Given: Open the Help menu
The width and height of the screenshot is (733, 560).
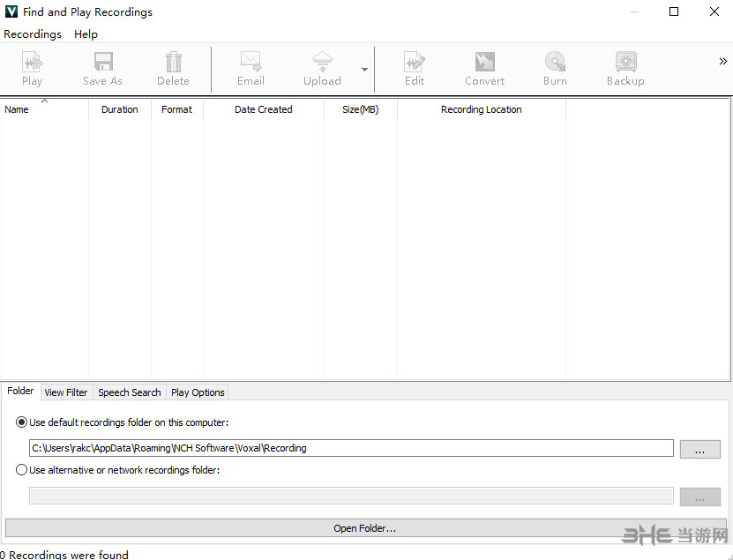Looking at the screenshot, I should (86, 34).
